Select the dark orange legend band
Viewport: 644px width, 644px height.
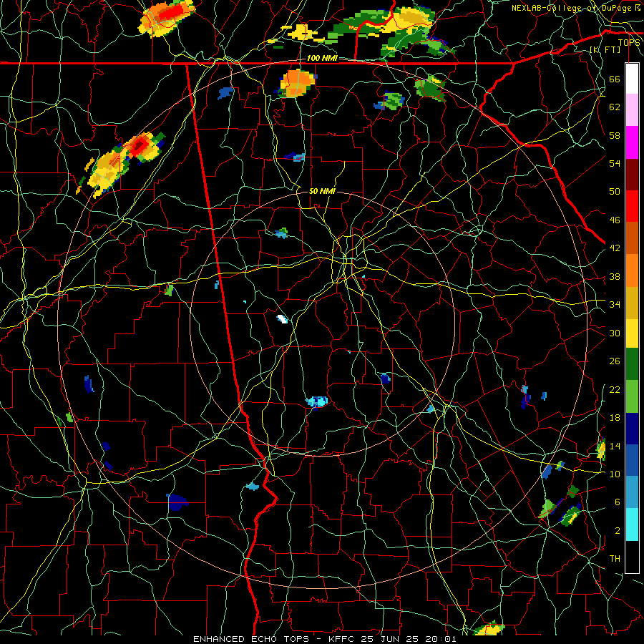tap(632, 238)
